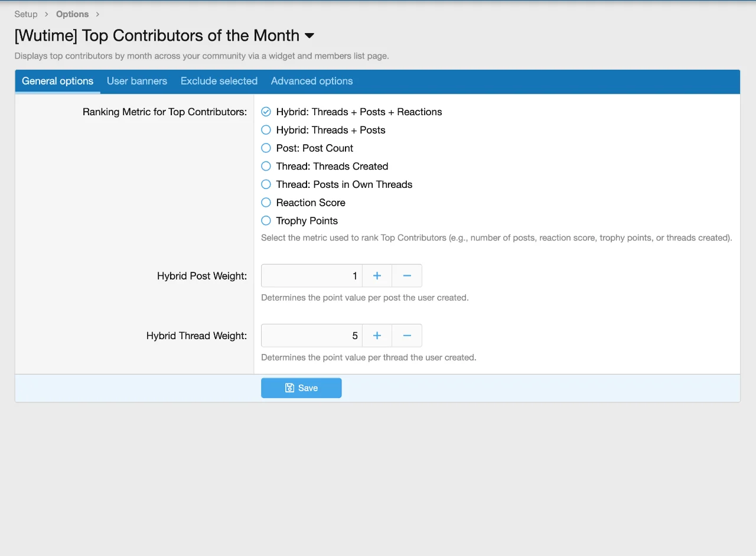Open the title dropdown caret menu

[x=309, y=36]
